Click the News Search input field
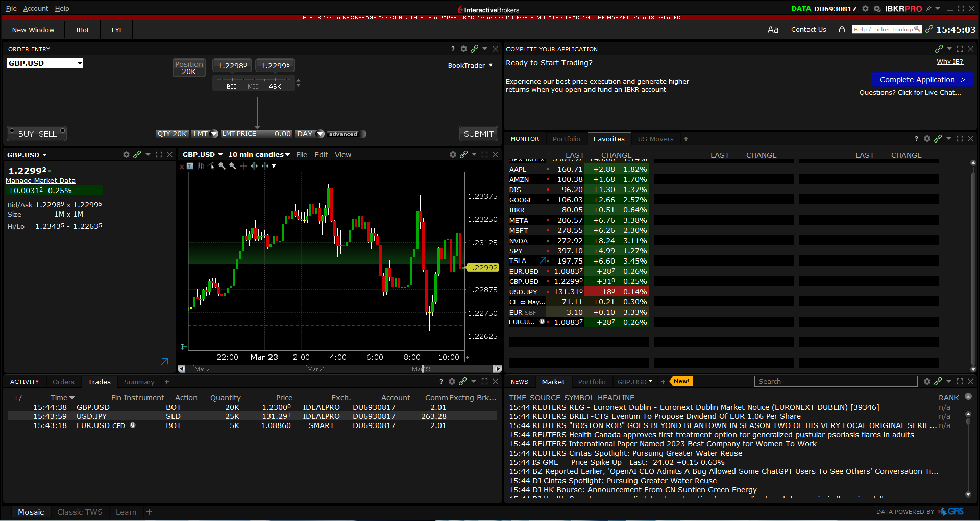 [x=836, y=382]
